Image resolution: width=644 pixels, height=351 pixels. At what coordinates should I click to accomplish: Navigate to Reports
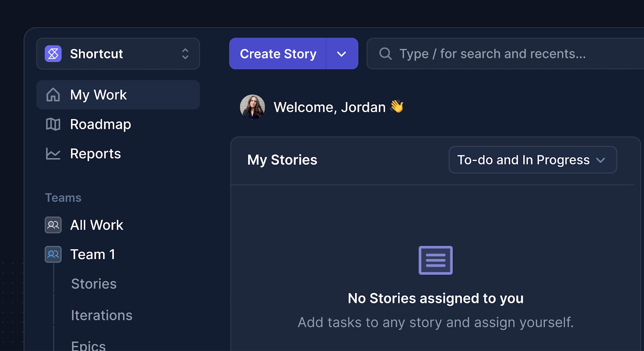click(95, 154)
